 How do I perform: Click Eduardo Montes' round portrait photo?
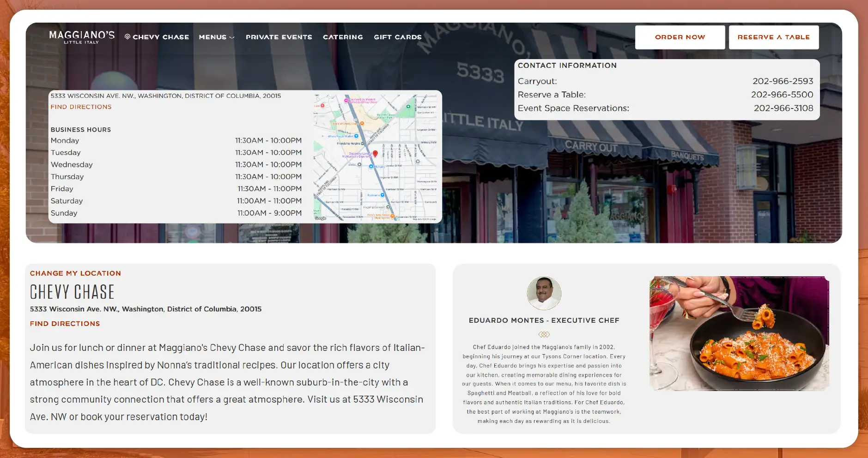click(544, 293)
